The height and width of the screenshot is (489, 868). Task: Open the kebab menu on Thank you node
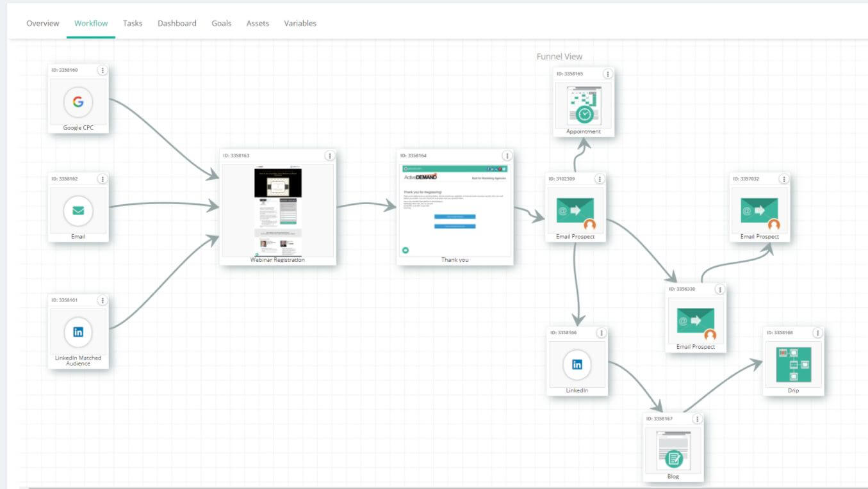pyautogui.click(x=507, y=156)
